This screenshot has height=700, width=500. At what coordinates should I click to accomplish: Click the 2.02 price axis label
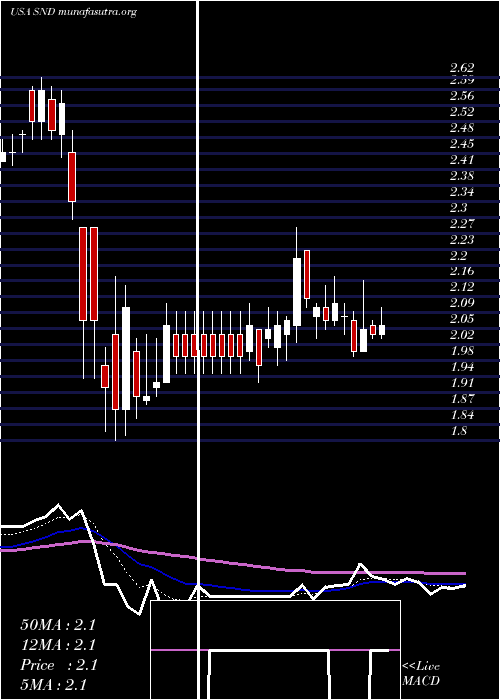pyautogui.click(x=462, y=335)
